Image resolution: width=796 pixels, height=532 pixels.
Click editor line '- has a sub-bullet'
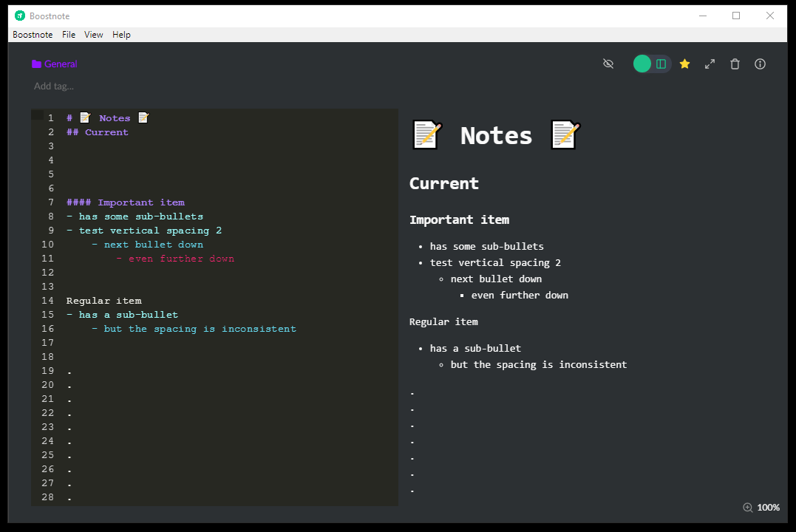point(122,315)
